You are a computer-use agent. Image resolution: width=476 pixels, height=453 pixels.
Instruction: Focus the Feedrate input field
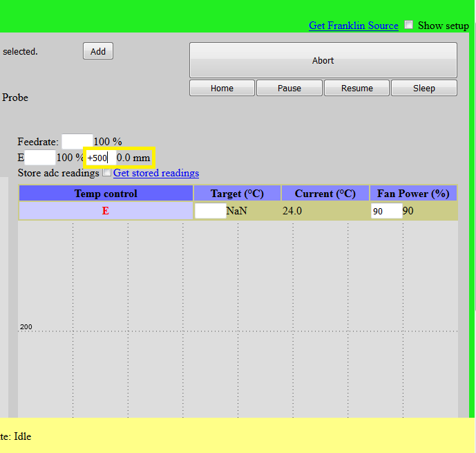pyautogui.click(x=77, y=142)
